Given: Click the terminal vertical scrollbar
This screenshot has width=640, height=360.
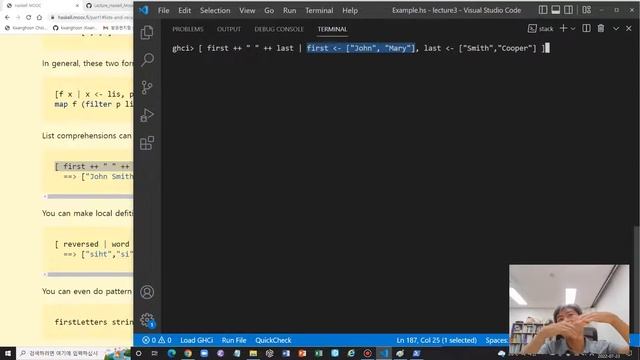Looking at the screenshot, I should (636, 280).
